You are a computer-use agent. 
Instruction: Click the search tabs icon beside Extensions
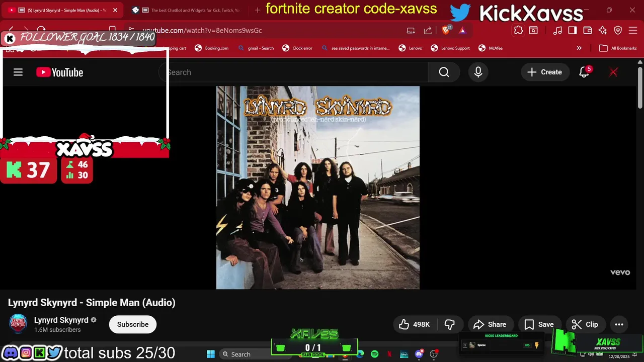pos(533,30)
